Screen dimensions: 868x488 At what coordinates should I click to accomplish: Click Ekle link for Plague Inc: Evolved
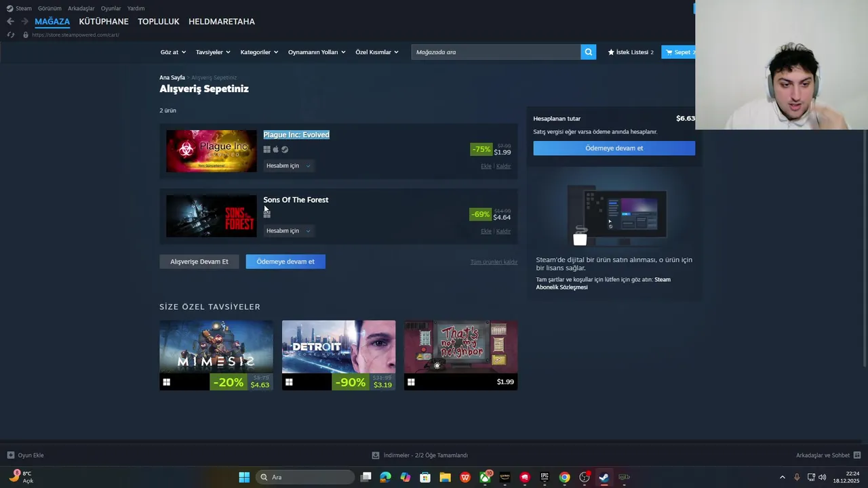coord(486,166)
